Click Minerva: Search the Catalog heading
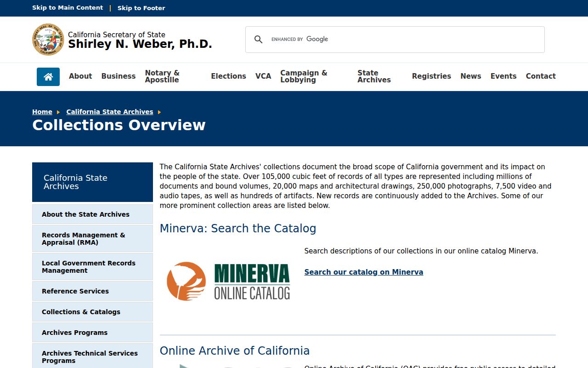The height and width of the screenshot is (368, 588). coord(238,229)
